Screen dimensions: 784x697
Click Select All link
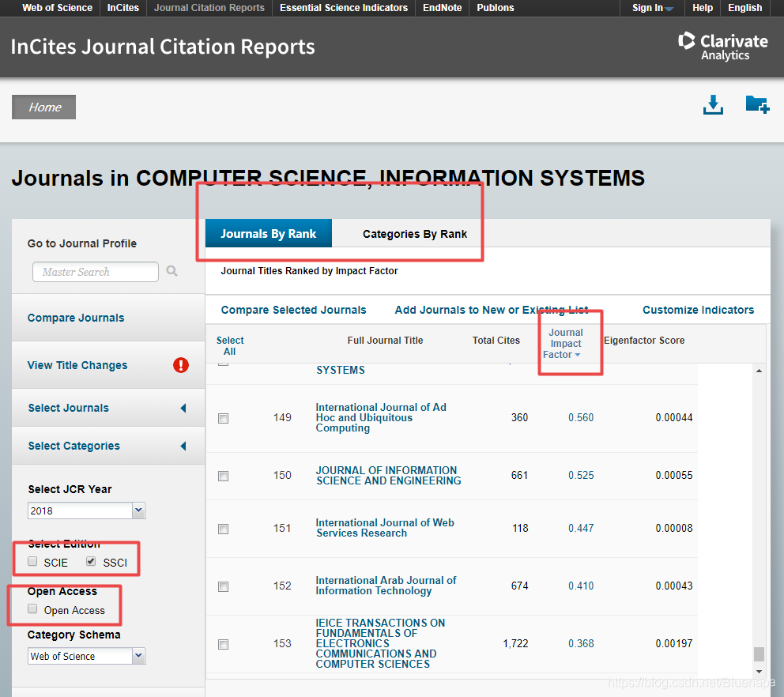coord(230,345)
